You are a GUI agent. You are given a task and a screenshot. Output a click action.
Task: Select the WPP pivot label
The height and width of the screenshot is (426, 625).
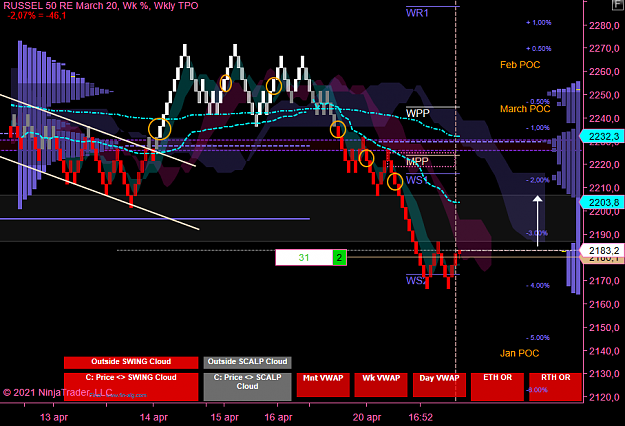(x=417, y=114)
